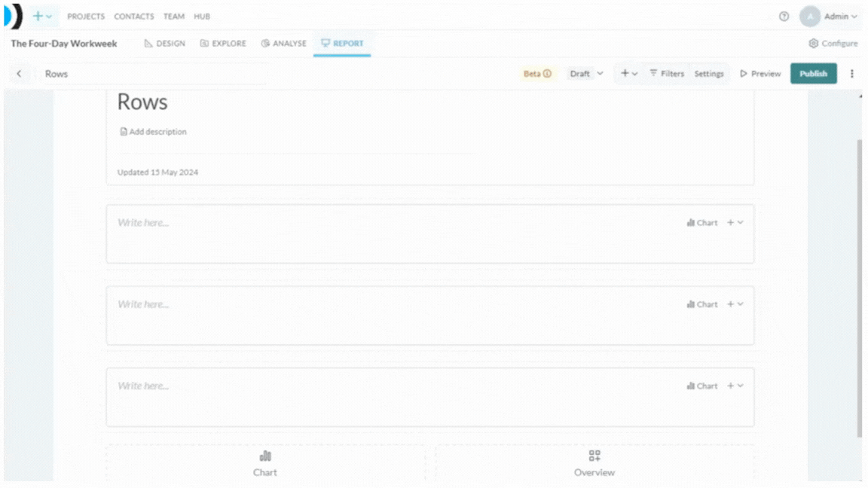Open the Draft status dropdown
The image size is (868, 488).
pyautogui.click(x=586, y=74)
